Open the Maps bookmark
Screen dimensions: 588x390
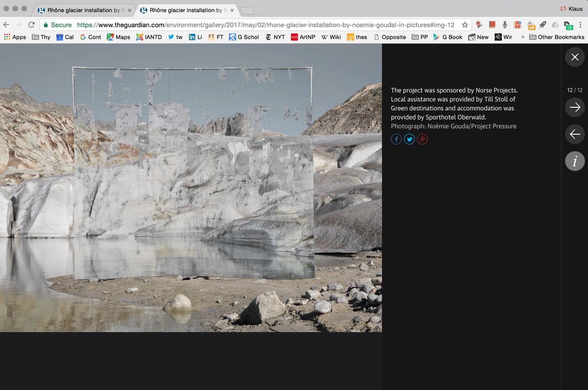click(119, 37)
